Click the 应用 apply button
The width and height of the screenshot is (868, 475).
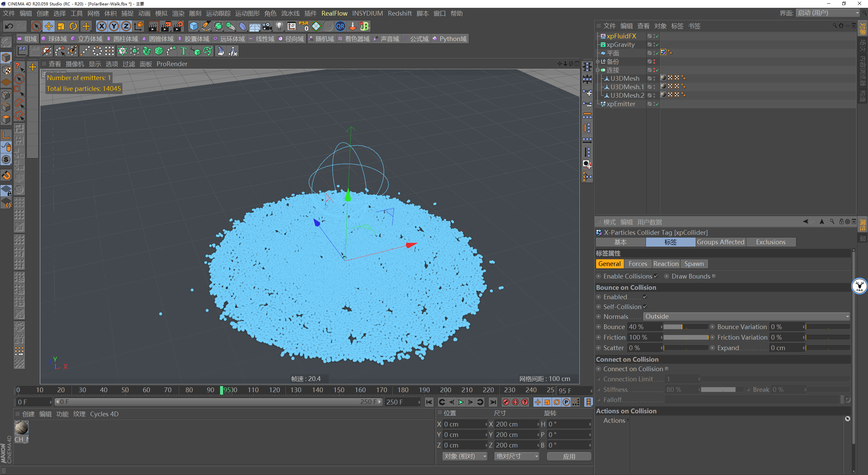click(569, 456)
